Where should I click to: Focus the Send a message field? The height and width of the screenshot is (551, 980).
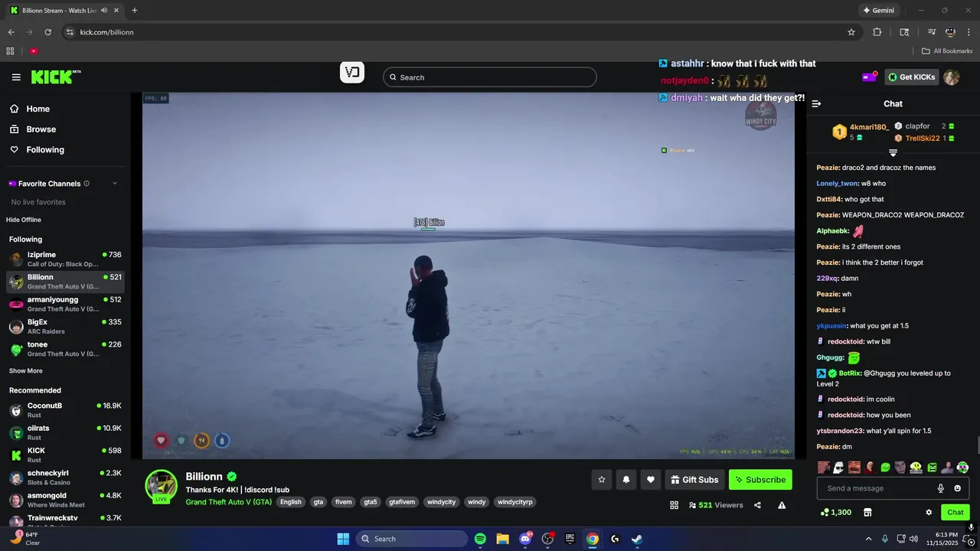pyautogui.click(x=876, y=488)
